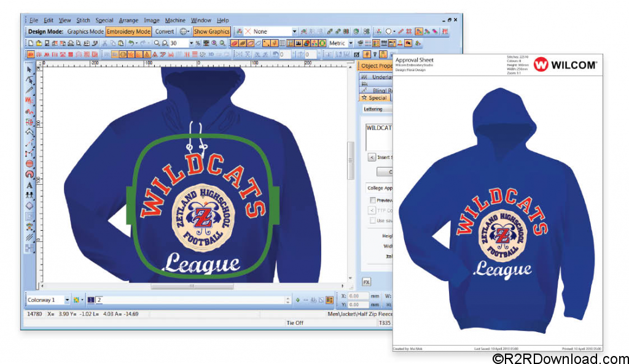
Task: Toggle the Preview checkbox
Action: pos(373,200)
